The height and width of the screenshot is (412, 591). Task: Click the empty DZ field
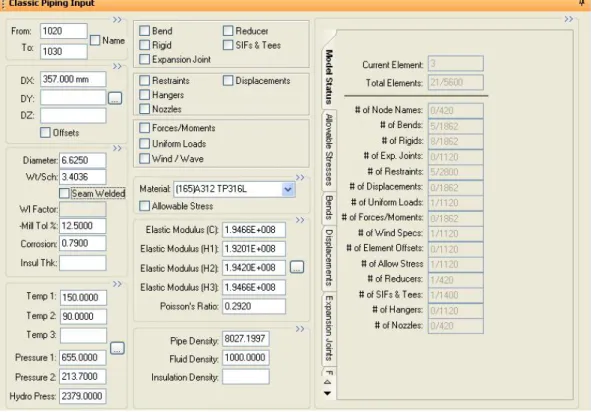73,115
